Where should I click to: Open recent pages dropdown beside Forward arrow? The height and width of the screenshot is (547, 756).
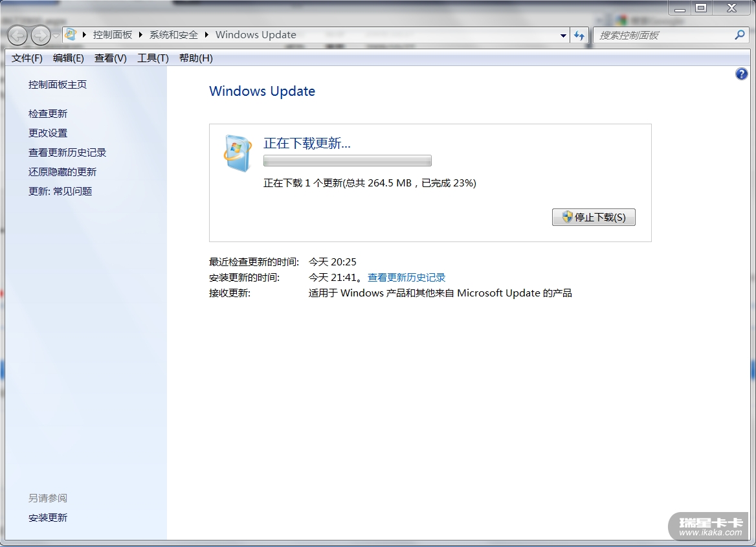pos(56,36)
